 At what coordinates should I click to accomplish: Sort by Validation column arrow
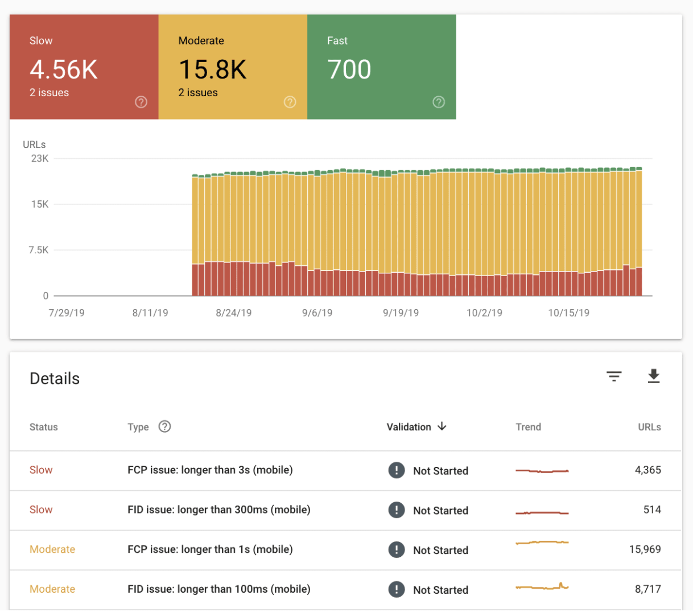tap(442, 426)
